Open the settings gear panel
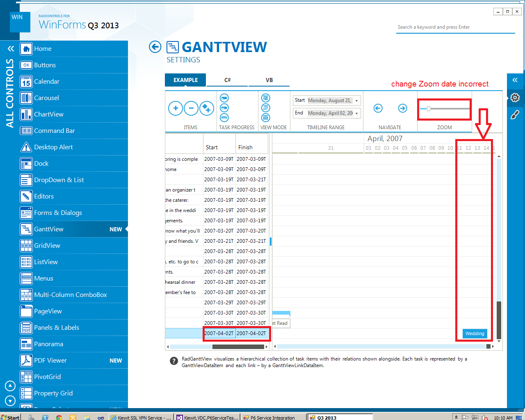The image size is (525, 420). [x=515, y=98]
